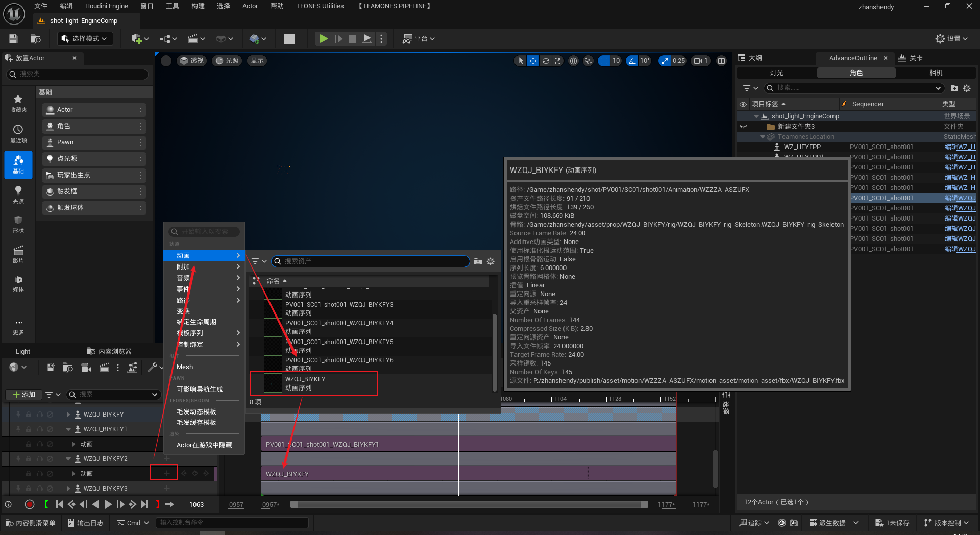This screenshot has width=980, height=535.
Task: Toggle grid snapping in viewport toolbar
Action: 604,61
